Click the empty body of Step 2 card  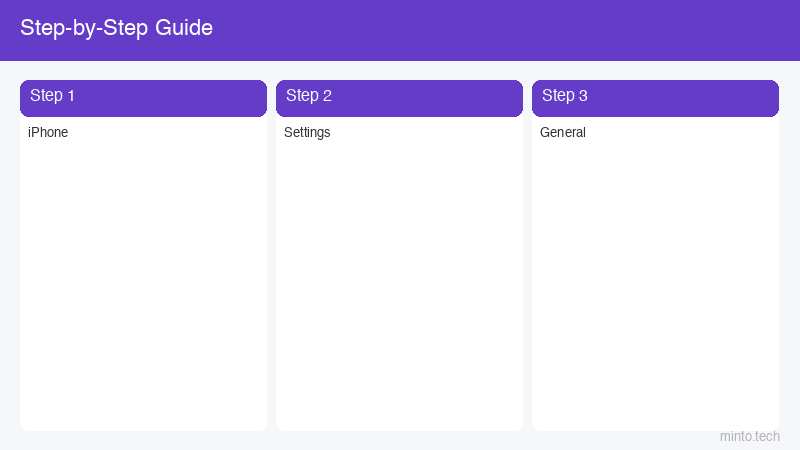(x=399, y=286)
